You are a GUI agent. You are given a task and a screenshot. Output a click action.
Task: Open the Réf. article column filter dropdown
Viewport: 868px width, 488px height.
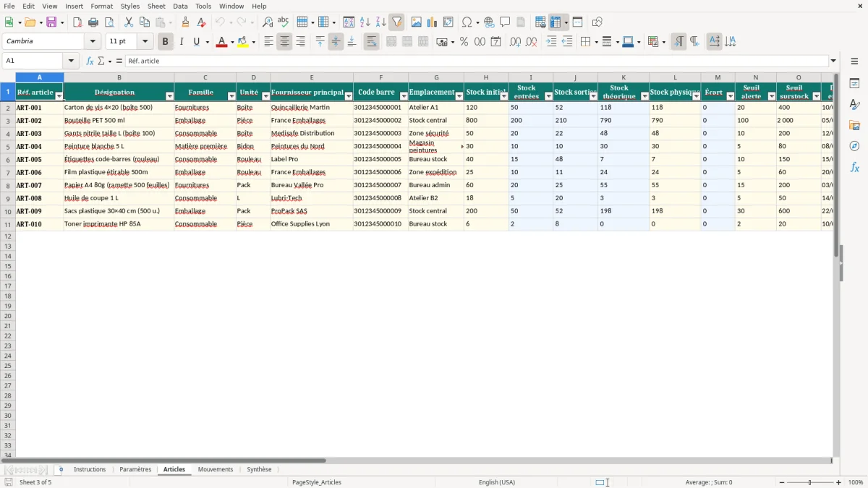click(x=59, y=96)
